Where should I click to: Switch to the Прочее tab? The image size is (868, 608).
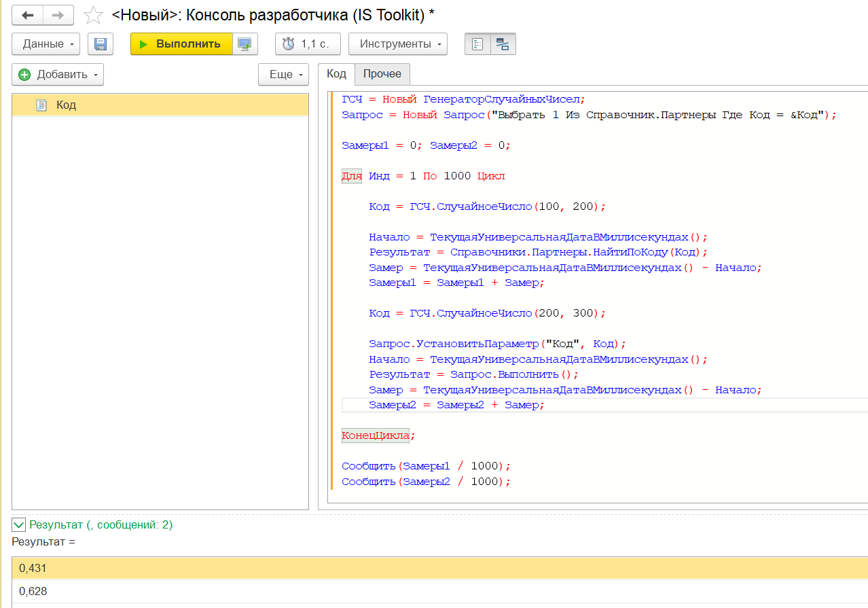pos(382,74)
